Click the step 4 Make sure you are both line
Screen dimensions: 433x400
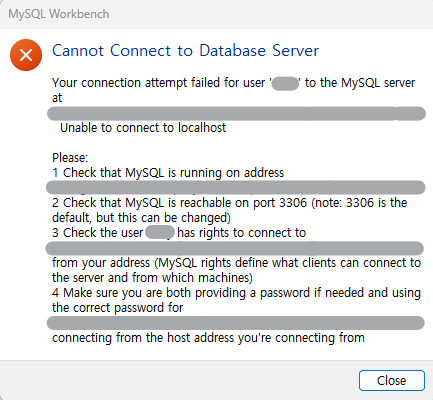point(236,293)
